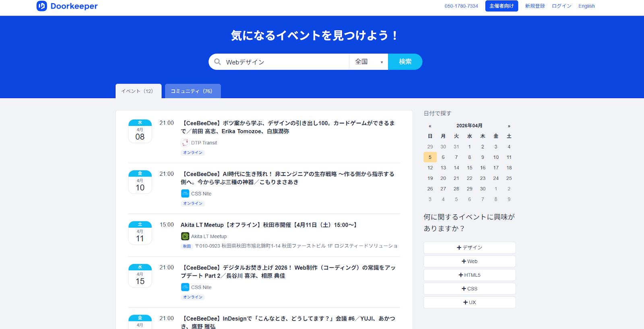Viewport: 644px width, 329px height.
Task: Open the ログイン link
Action: coord(561,6)
